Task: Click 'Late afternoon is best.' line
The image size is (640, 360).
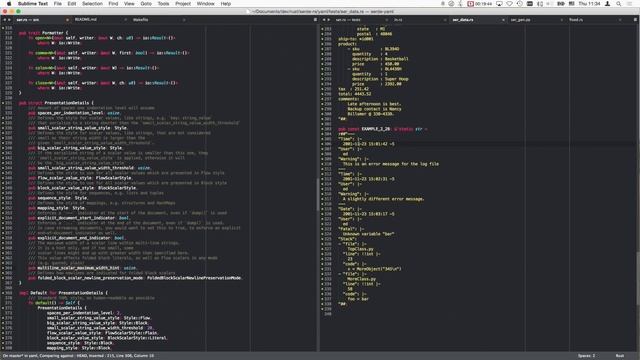Action: (374, 104)
